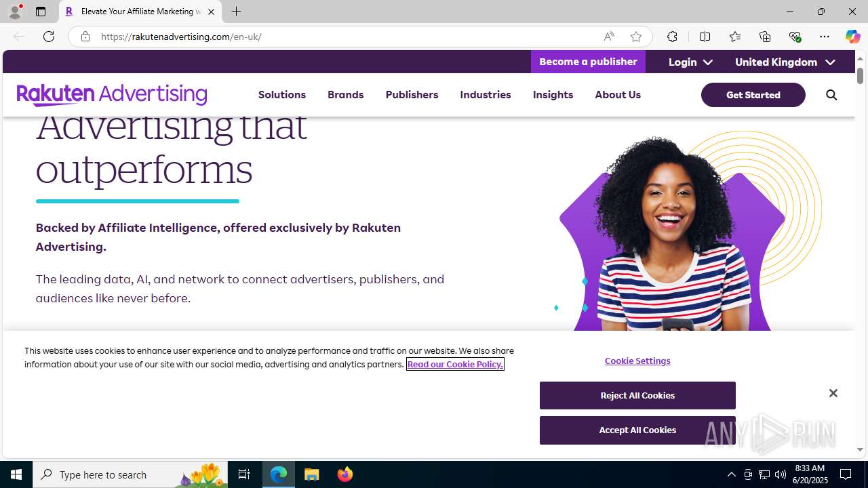The width and height of the screenshot is (868, 488).
Task: Open the tab actions menu icon
Action: (x=41, y=12)
